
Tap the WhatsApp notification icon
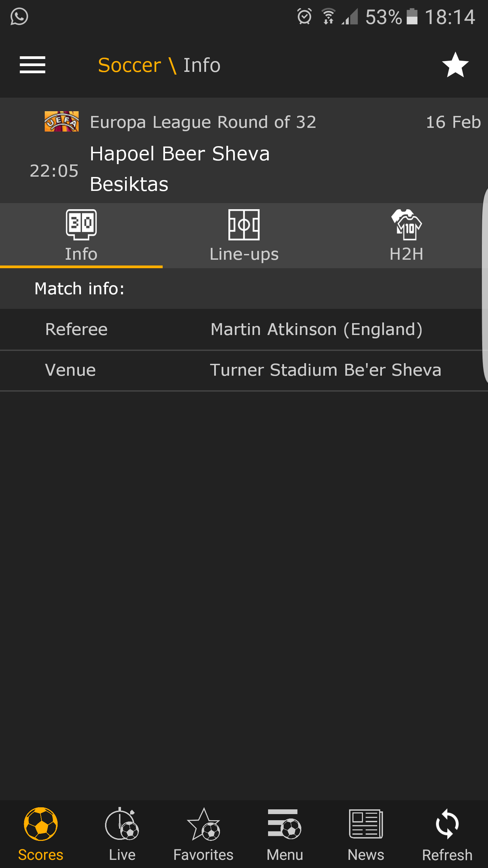[x=19, y=17]
